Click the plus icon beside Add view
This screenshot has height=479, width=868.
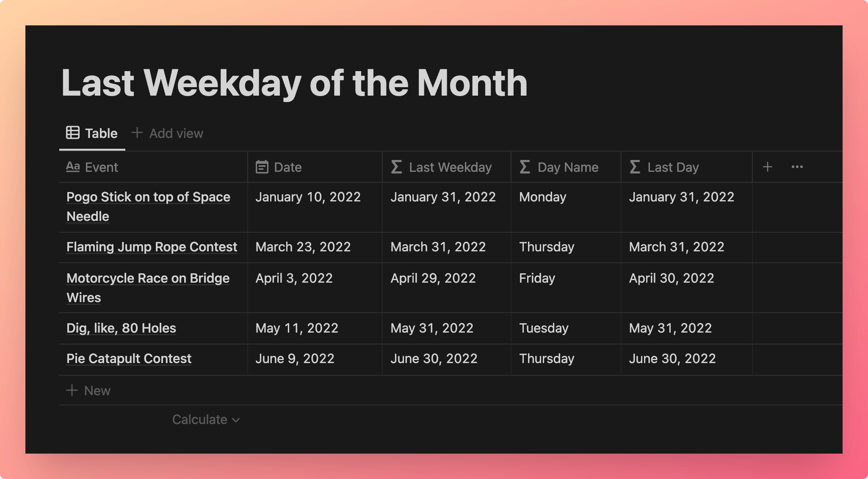point(137,132)
